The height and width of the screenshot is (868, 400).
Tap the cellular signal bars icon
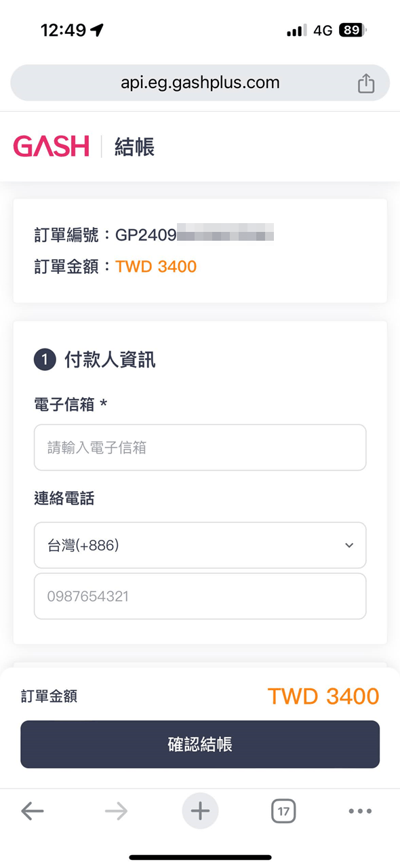tap(296, 31)
